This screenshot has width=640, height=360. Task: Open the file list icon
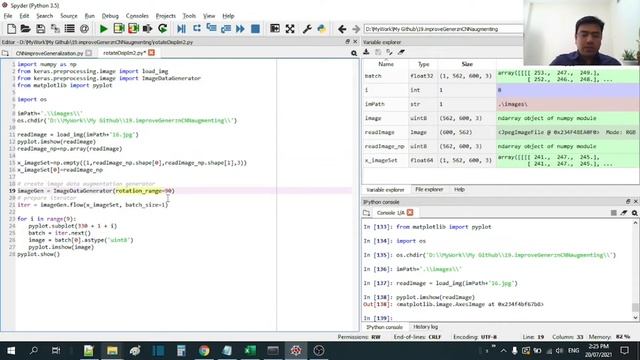70,29
